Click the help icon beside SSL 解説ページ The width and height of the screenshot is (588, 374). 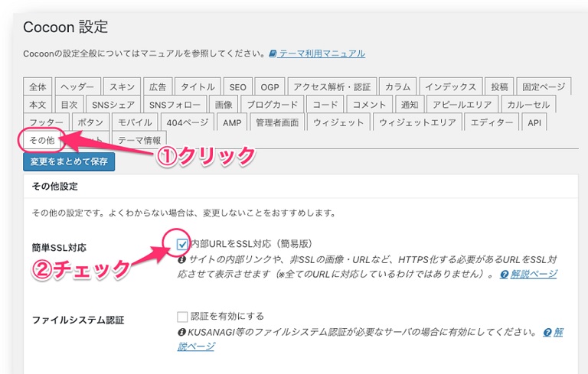point(504,275)
